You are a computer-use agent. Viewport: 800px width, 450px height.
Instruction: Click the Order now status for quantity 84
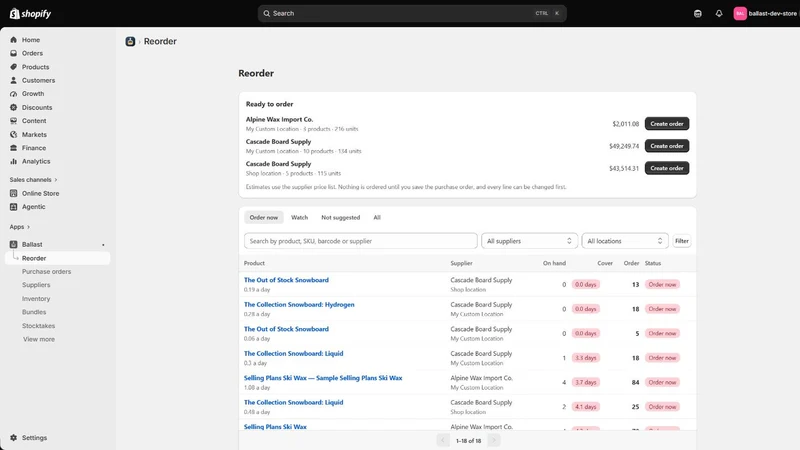coord(662,382)
